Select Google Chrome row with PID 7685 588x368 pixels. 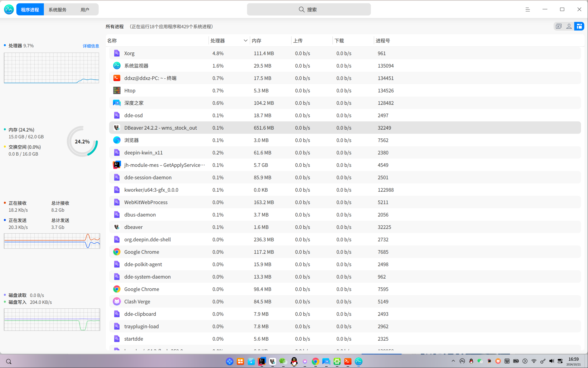click(x=345, y=252)
